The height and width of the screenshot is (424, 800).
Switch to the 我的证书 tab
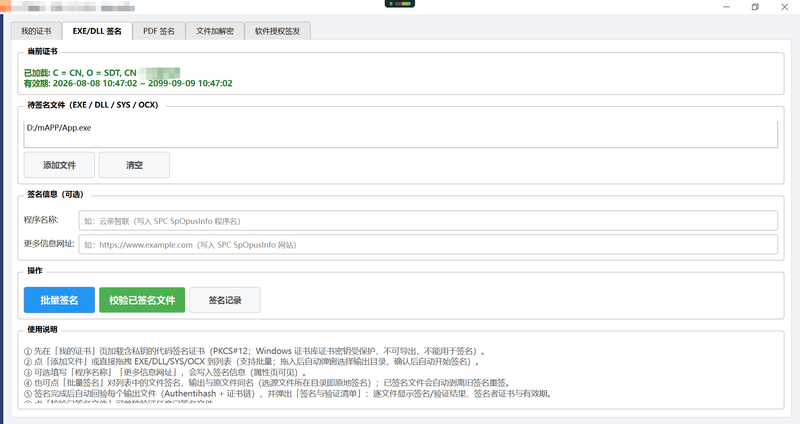36,31
